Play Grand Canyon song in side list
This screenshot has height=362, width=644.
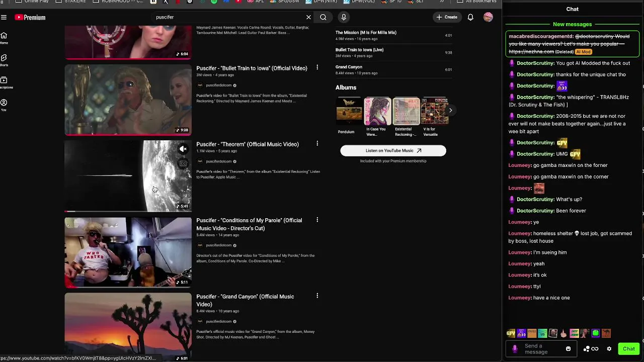click(393, 69)
